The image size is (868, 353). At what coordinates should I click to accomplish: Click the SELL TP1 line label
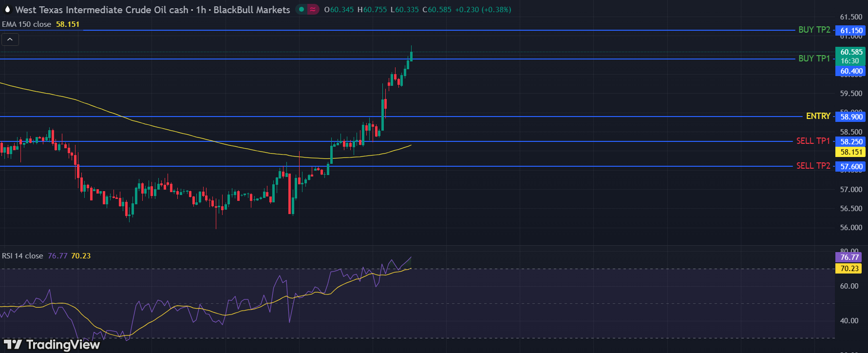[812, 141]
